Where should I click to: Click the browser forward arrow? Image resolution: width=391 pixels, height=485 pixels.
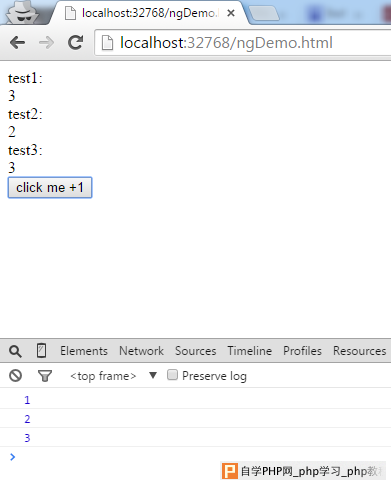(x=46, y=43)
